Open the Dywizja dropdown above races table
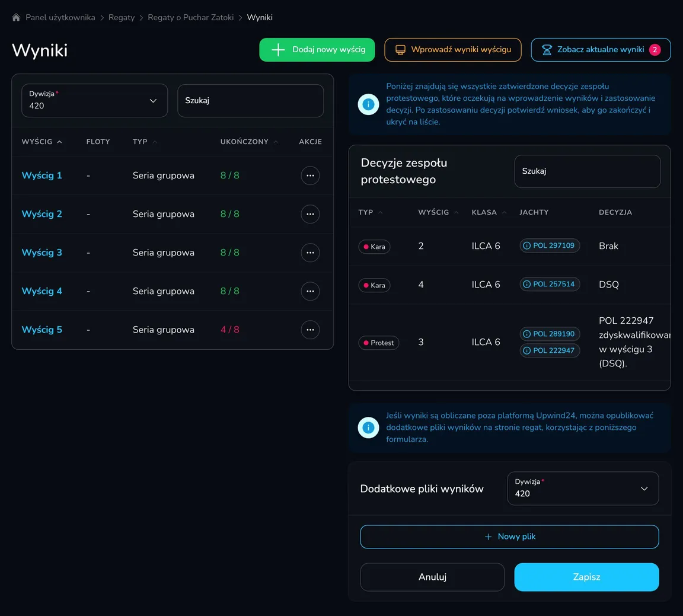 click(x=94, y=101)
